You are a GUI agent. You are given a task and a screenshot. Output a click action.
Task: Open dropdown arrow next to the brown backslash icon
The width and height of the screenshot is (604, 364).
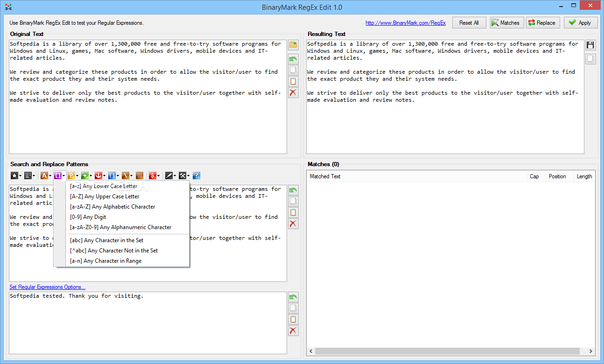pyautogui.click(x=131, y=176)
